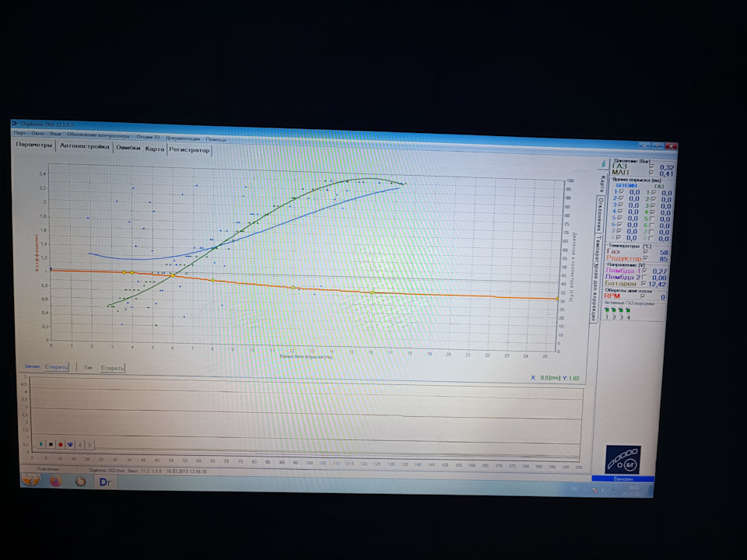Enable ГАЗ injector 5 checkbox
This screenshot has width=747, height=560.
pyautogui.click(x=652, y=219)
